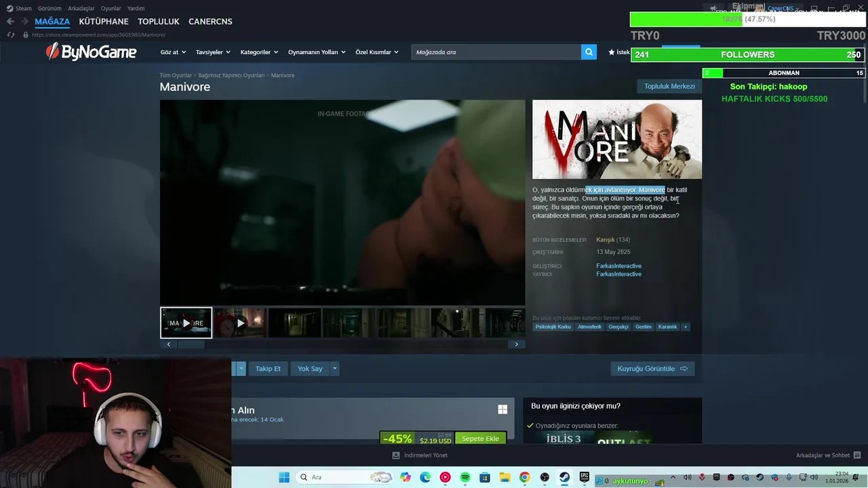Play the first Manivore trailer thumbnail
This screenshot has width=868, height=488.
coord(186,323)
